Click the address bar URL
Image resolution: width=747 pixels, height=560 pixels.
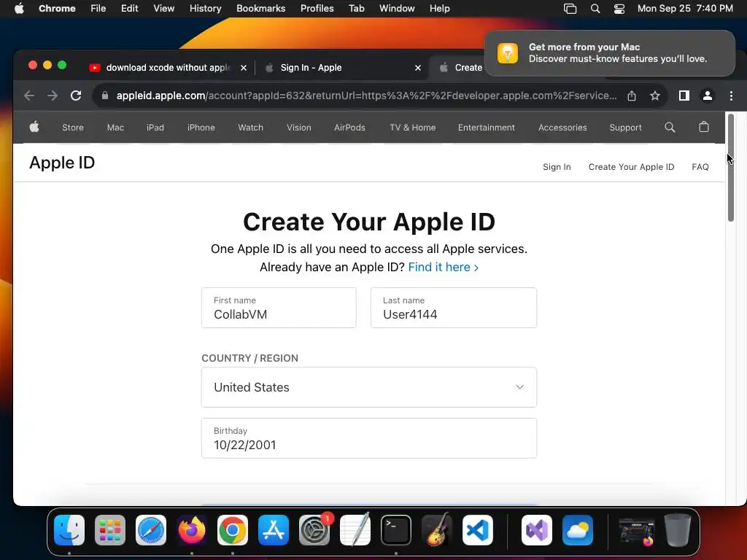coord(366,96)
